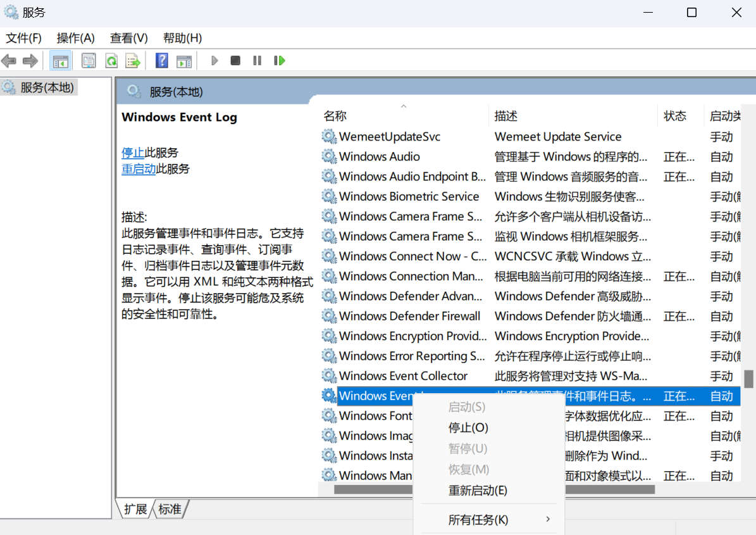The width and height of the screenshot is (756, 535).
Task: Click the gear icon beside Windows Defender Firewall
Action: [330, 316]
